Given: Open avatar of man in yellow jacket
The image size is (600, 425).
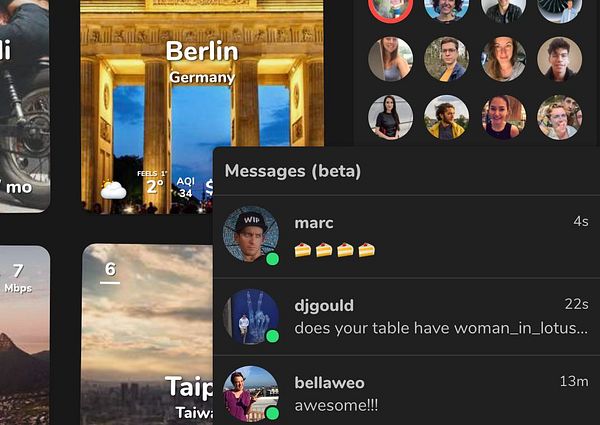Looking at the screenshot, I should (x=447, y=117).
